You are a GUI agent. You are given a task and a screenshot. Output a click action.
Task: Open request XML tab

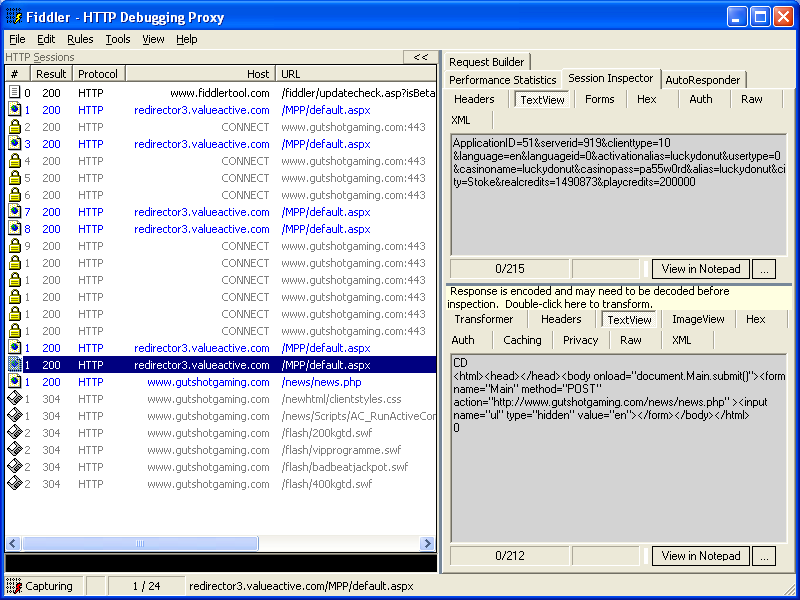(461, 120)
